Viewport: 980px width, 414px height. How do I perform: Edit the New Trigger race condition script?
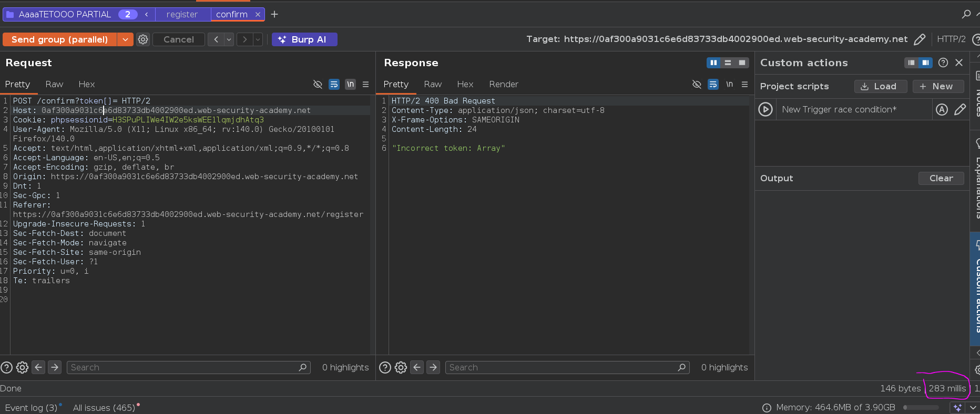(959, 109)
